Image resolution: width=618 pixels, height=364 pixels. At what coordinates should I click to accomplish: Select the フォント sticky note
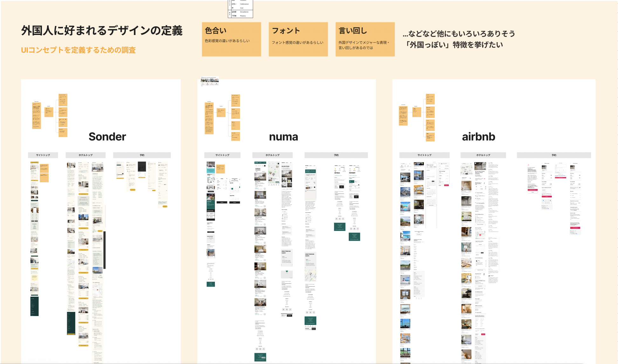tap(298, 39)
